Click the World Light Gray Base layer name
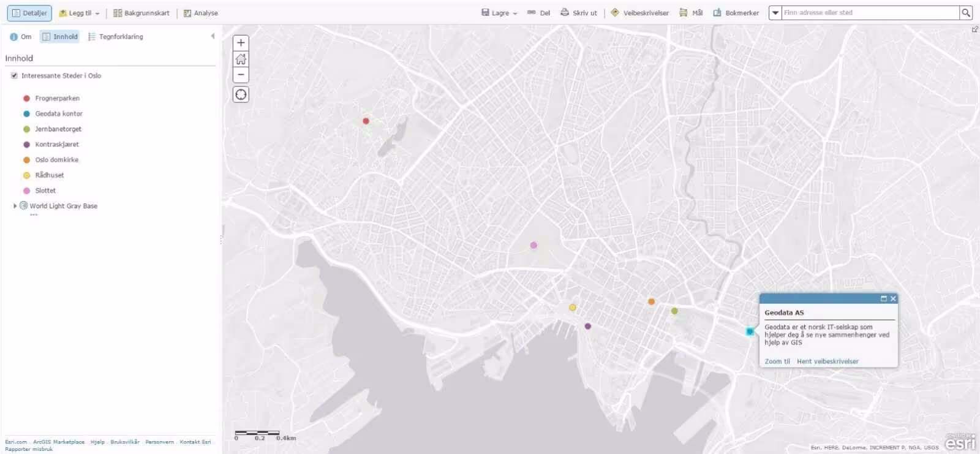Image resolution: width=980 pixels, height=454 pixels. 64,206
